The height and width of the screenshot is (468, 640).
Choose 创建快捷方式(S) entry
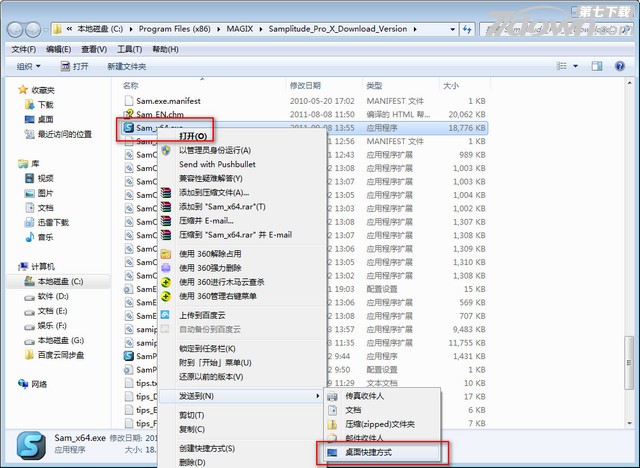point(242,448)
